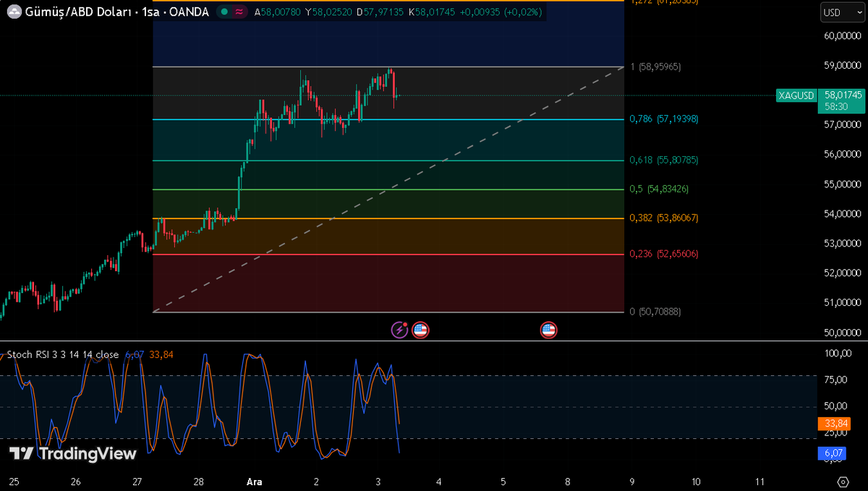Click date label 9 on time axis

click(632, 482)
